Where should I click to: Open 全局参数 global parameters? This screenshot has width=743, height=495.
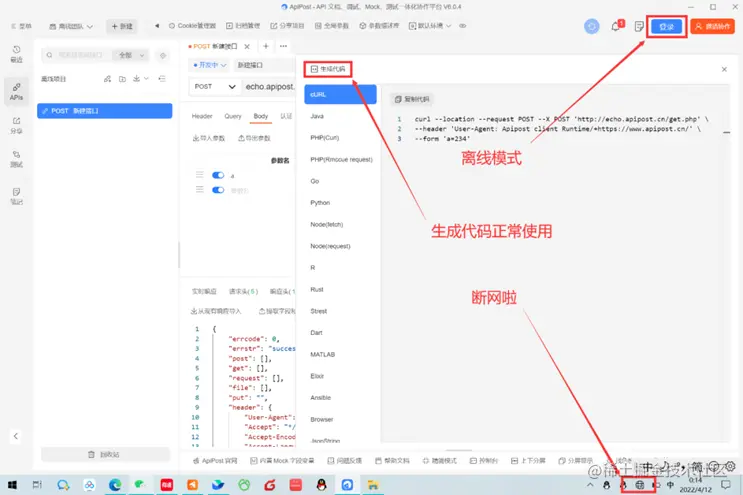pyautogui.click(x=332, y=26)
